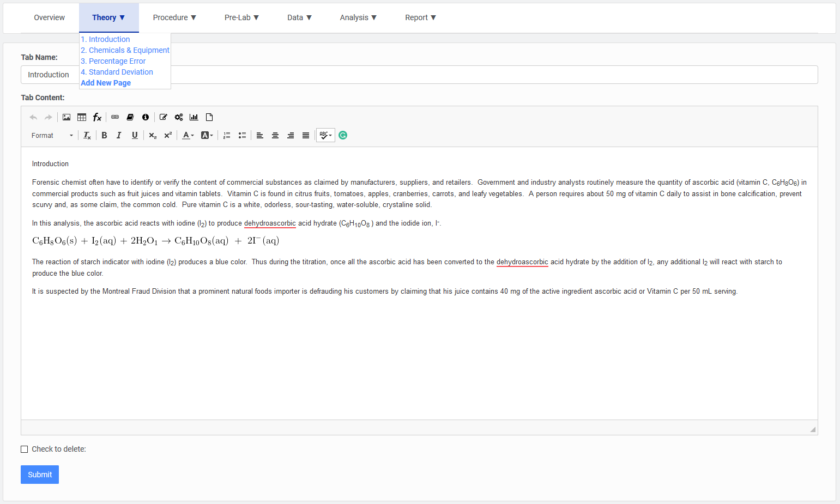Insert an image using the picture icon
The width and height of the screenshot is (840, 504).
[67, 117]
